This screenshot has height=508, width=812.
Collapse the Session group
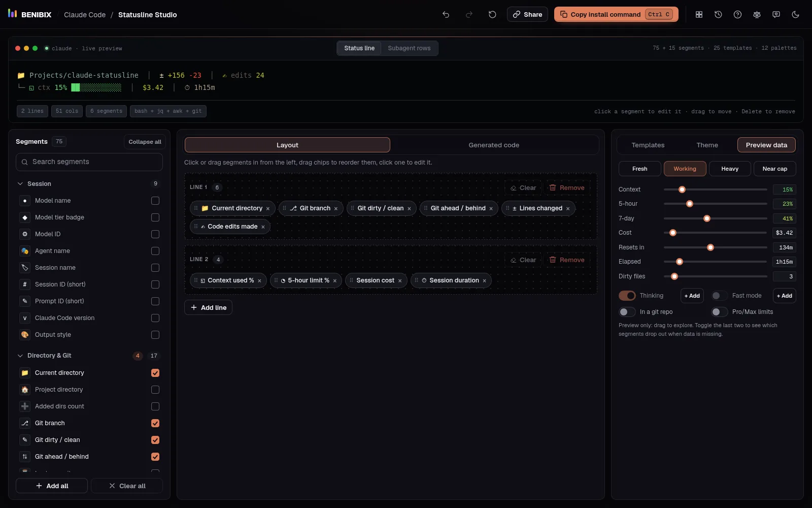point(20,184)
